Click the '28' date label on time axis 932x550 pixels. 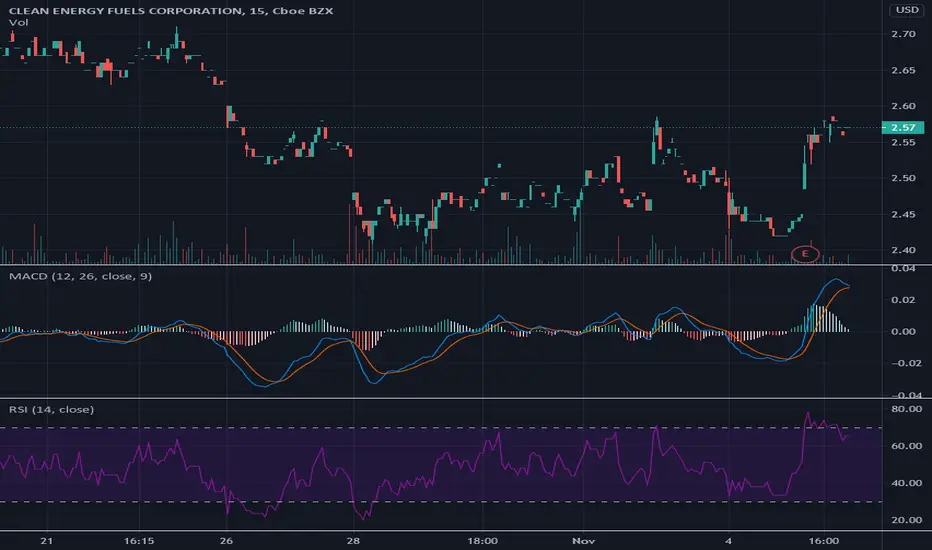pos(354,540)
